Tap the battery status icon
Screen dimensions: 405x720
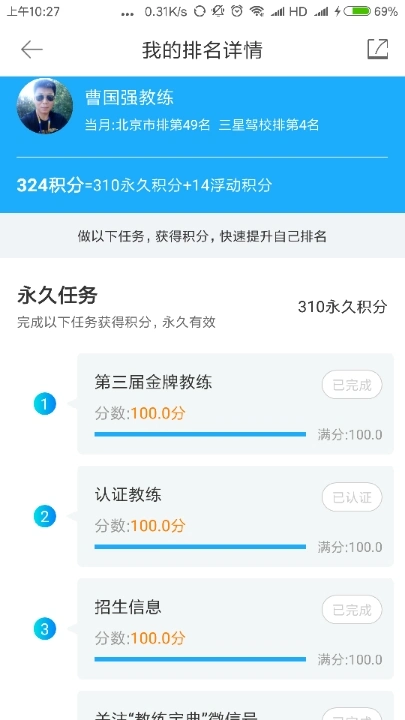[357, 11]
